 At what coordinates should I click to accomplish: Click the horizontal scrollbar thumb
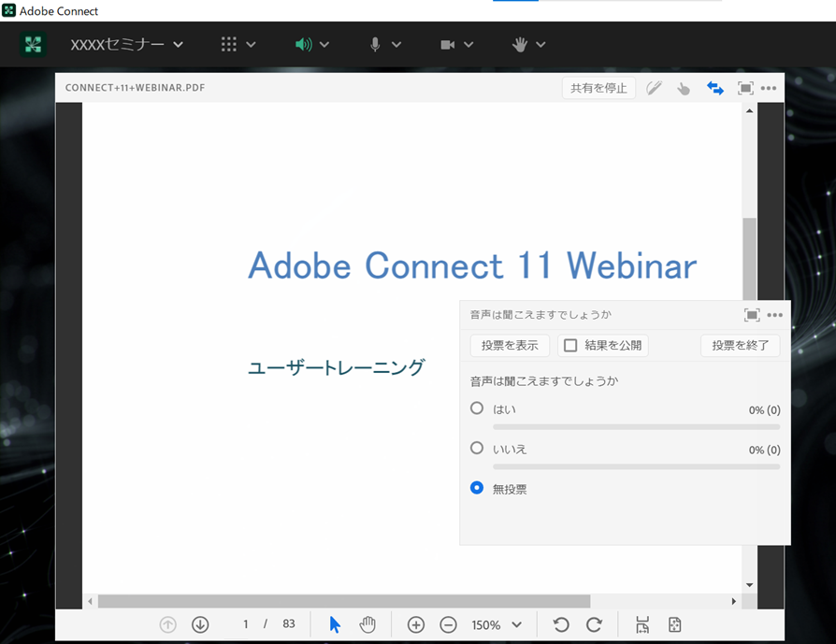tap(344, 601)
